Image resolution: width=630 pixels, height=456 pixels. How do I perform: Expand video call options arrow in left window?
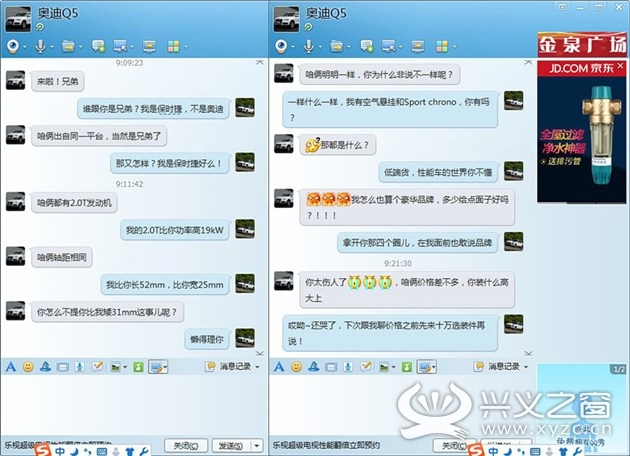tap(25, 47)
